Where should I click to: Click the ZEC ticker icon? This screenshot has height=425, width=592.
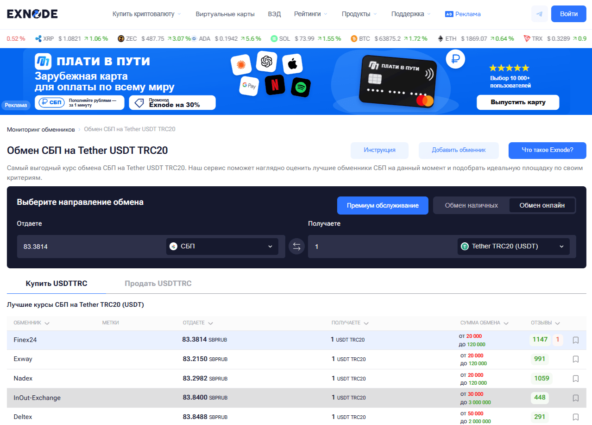click(121, 38)
